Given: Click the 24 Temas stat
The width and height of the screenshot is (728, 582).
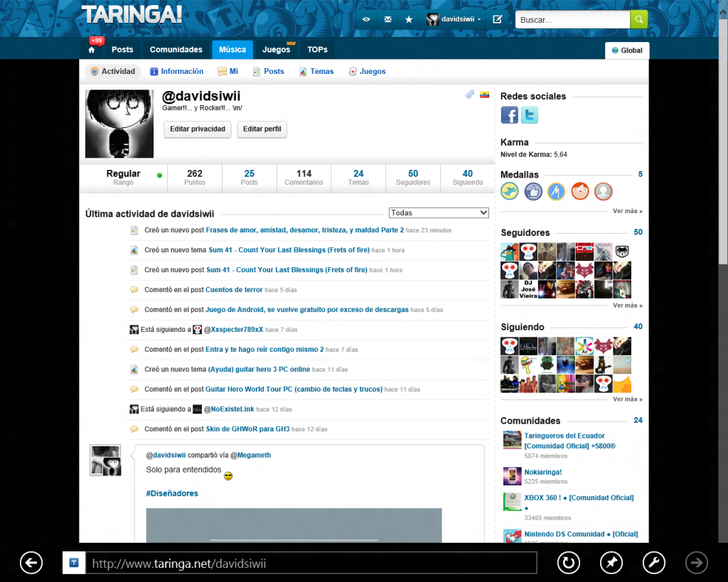Looking at the screenshot, I should pyautogui.click(x=358, y=177).
